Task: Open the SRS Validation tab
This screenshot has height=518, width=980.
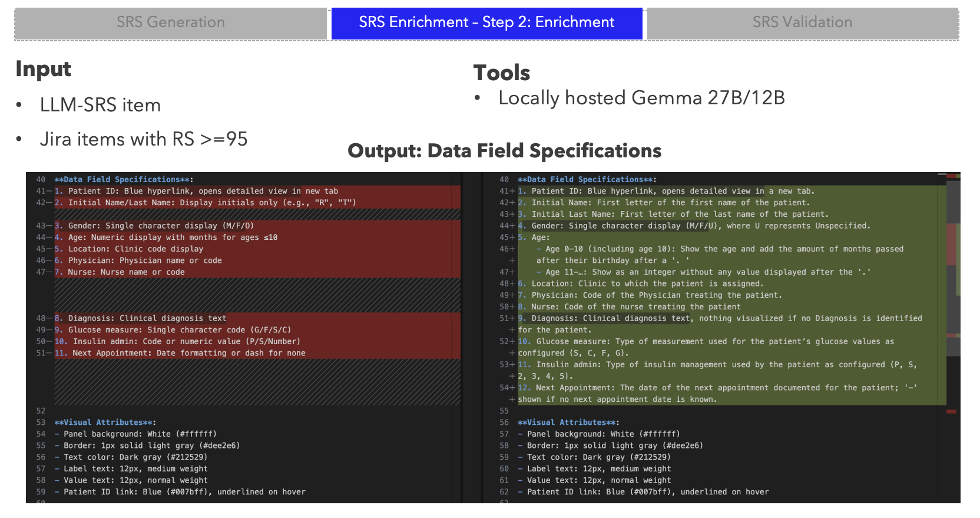Action: point(802,23)
